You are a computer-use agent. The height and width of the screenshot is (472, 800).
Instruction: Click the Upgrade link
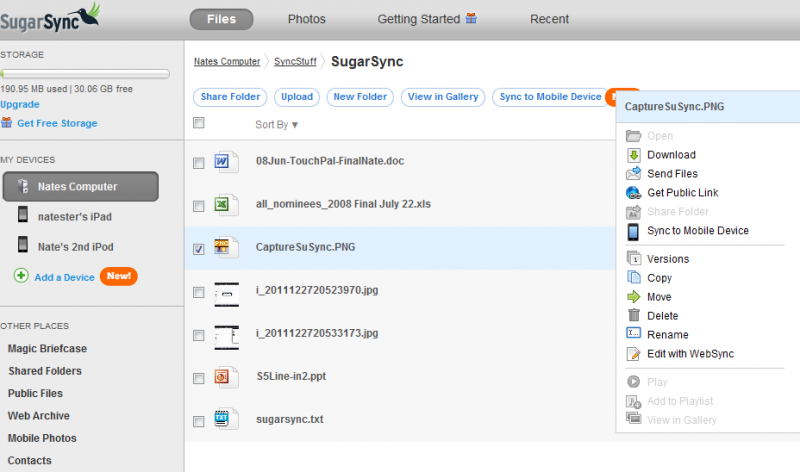(20, 104)
